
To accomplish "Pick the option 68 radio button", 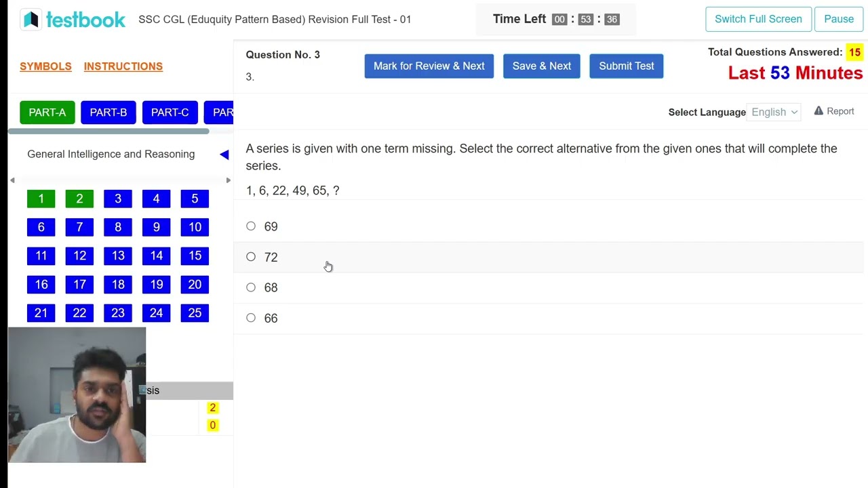I will tap(251, 287).
